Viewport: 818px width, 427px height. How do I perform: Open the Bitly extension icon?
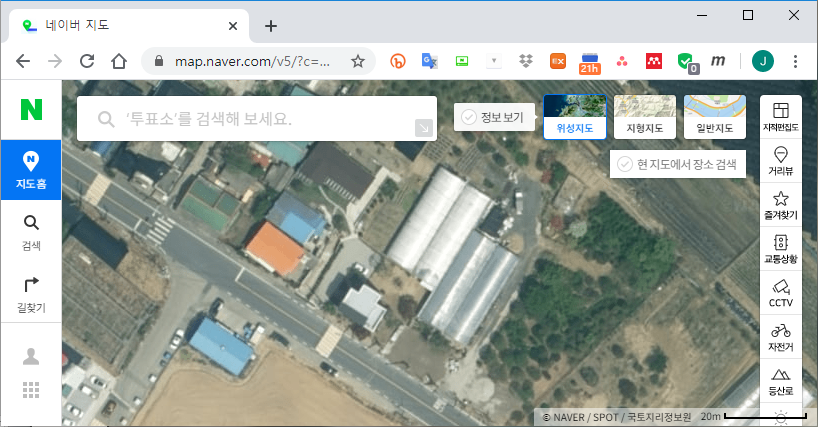[x=398, y=62]
